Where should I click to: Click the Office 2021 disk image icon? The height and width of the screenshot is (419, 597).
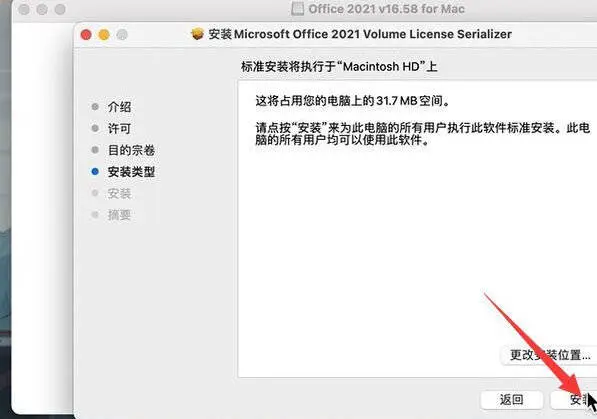[x=297, y=9]
